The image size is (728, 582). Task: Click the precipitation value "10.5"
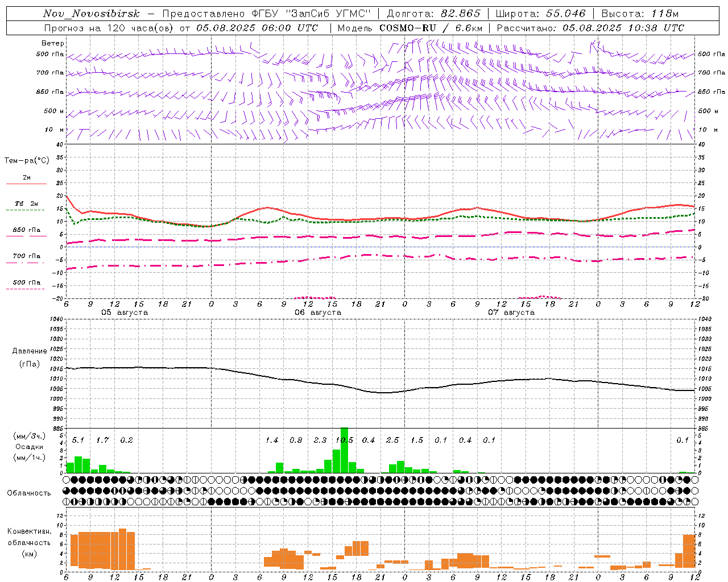point(344,440)
